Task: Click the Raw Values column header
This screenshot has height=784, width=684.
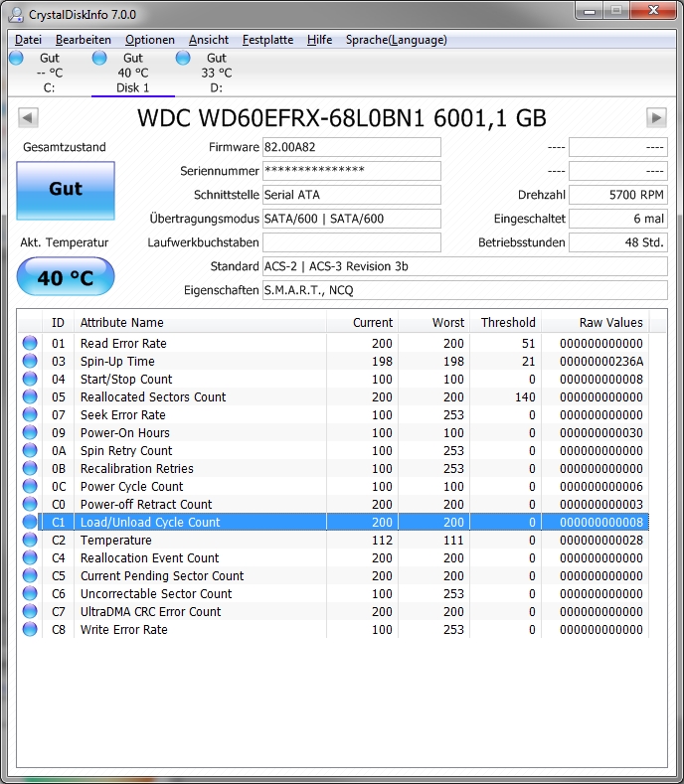Action: tap(595, 323)
